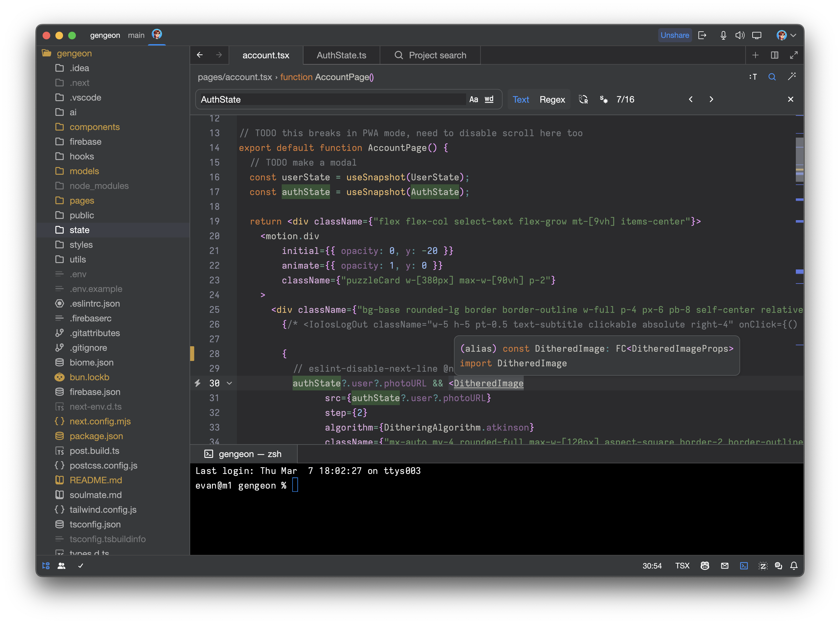Click the screen share icon

tap(756, 35)
